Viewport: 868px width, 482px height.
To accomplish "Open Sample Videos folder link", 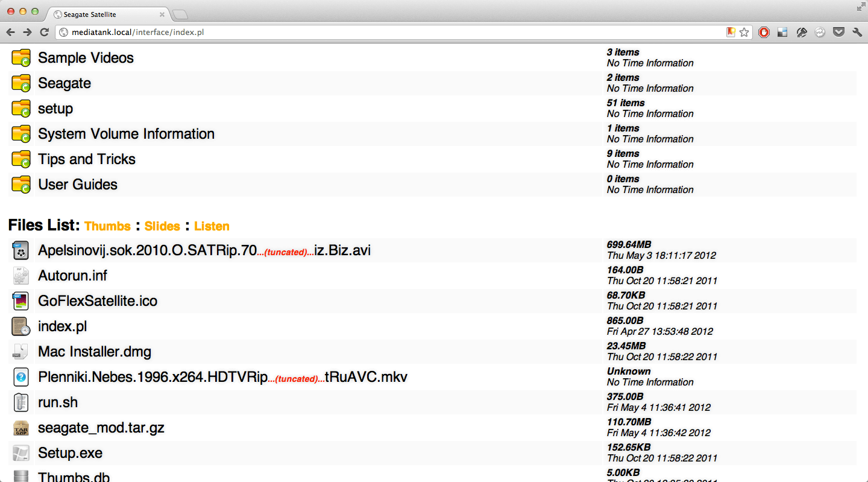I will [x=86, y=58].
